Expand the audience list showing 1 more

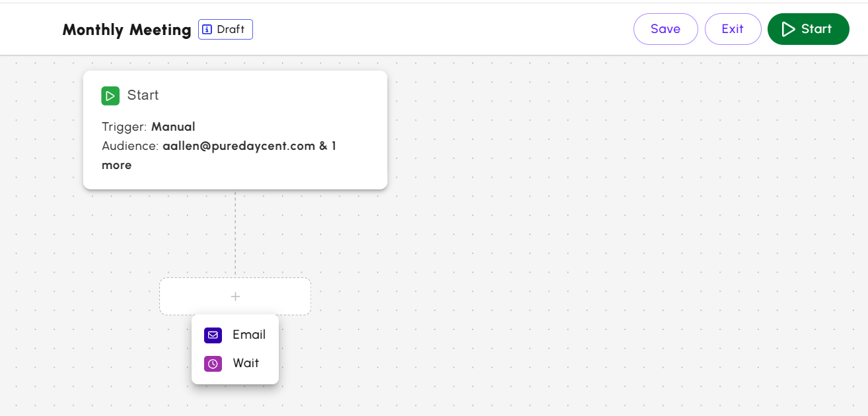pos(117,164)
